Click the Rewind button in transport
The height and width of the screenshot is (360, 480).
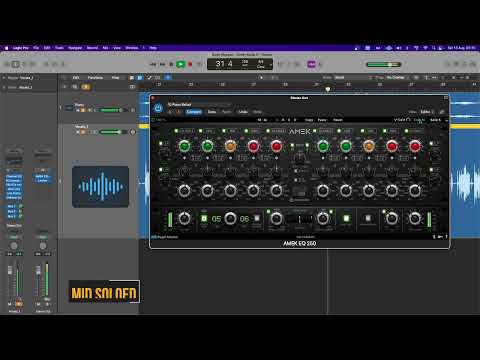(153, 64)
